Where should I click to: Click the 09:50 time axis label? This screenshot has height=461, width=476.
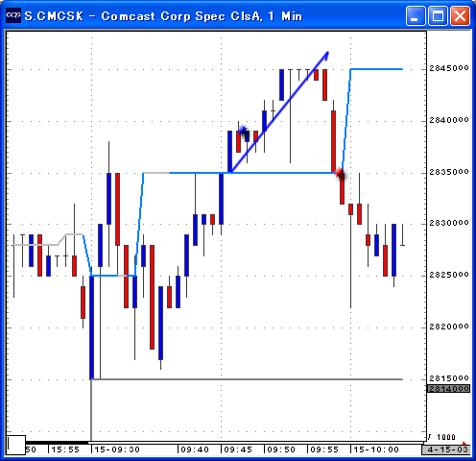(281, 449)
